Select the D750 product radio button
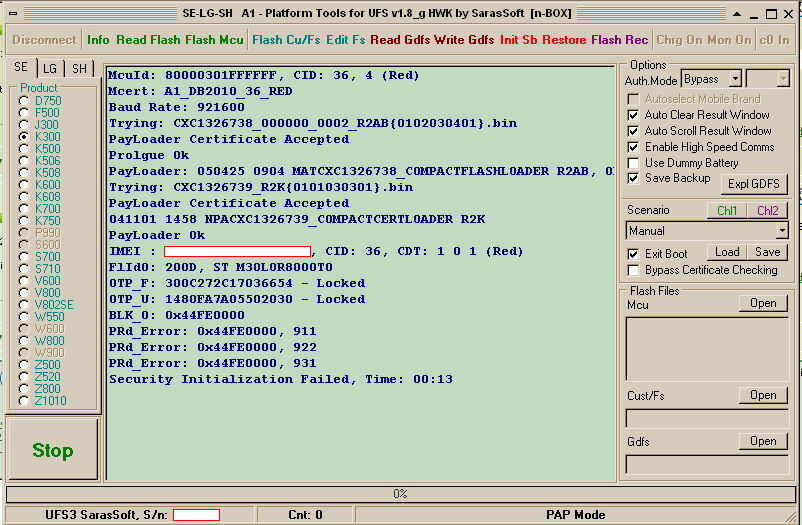 (24, 101)
